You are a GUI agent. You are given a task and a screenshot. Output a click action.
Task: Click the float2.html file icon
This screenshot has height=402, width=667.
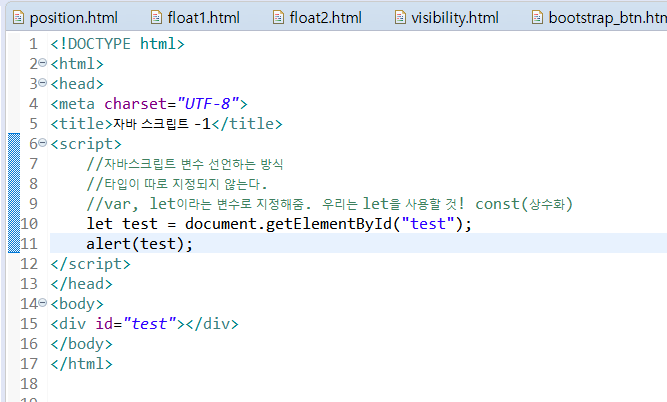[x=278, y=17]
